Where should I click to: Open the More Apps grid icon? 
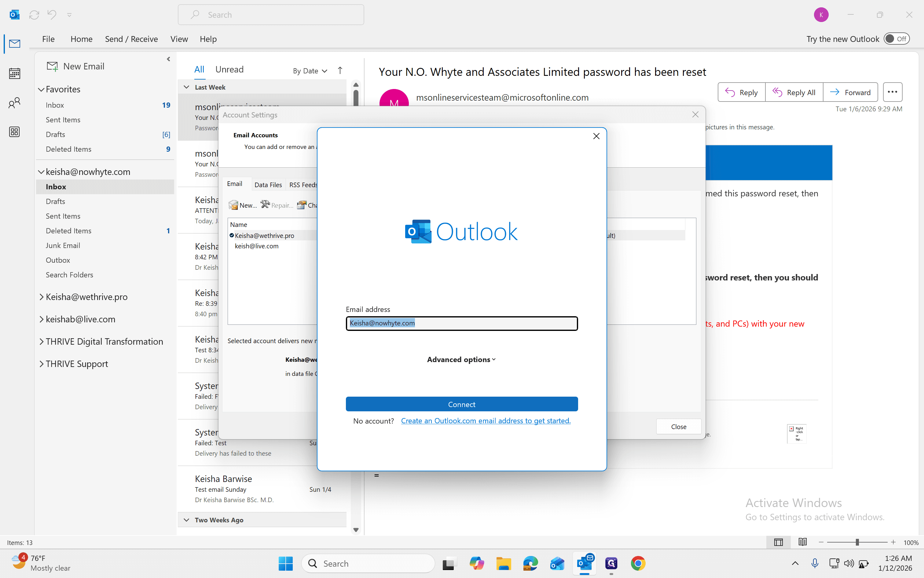pos(14,132)
